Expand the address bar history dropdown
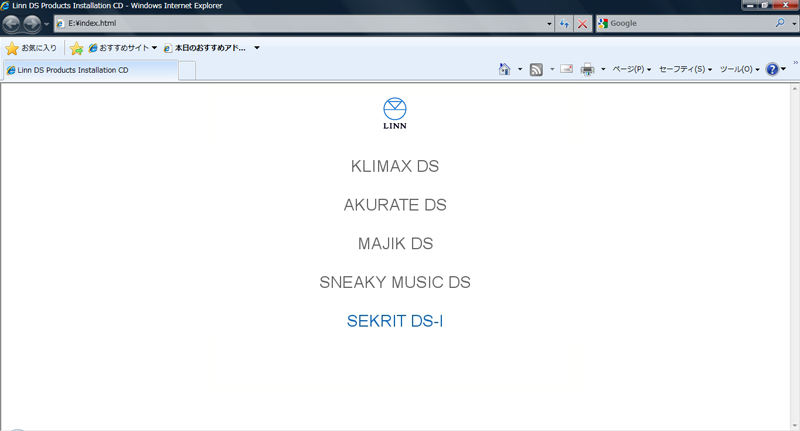This screenshot has width=800, height=431. point(549,23)
